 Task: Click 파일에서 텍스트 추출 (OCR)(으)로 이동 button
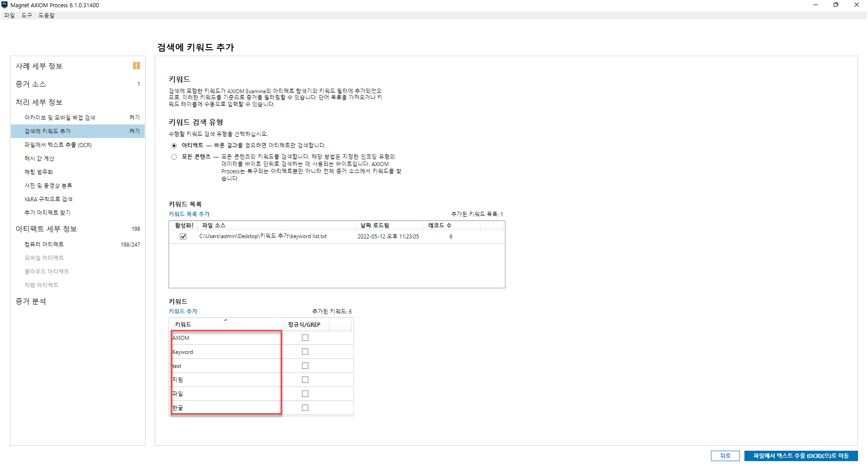pyautogui.click(x=801, y=456)
